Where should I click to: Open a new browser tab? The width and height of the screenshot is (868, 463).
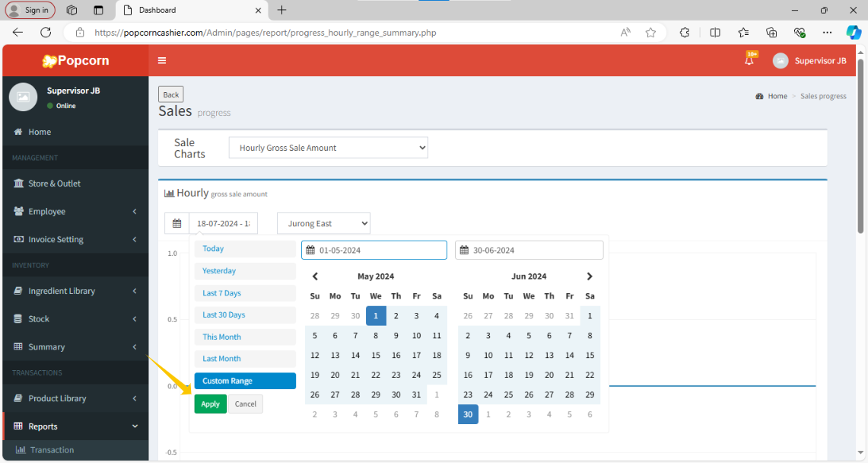click(x=281, y=10)
